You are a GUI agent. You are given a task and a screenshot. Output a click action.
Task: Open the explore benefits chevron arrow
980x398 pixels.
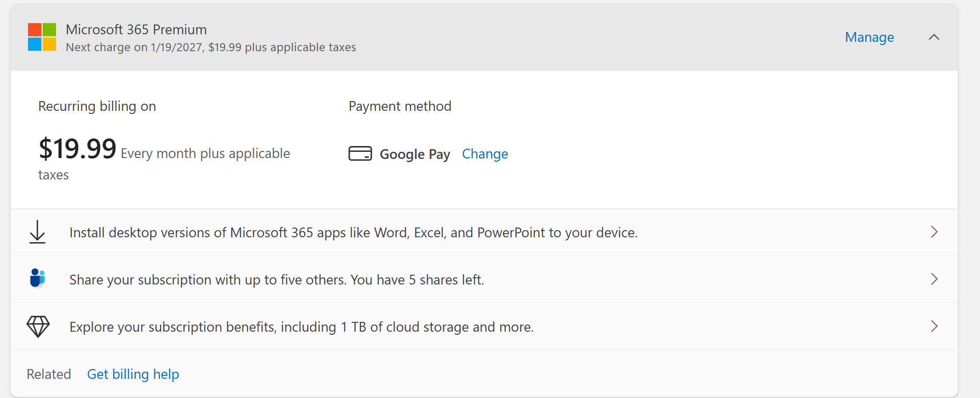click(934, 326)
